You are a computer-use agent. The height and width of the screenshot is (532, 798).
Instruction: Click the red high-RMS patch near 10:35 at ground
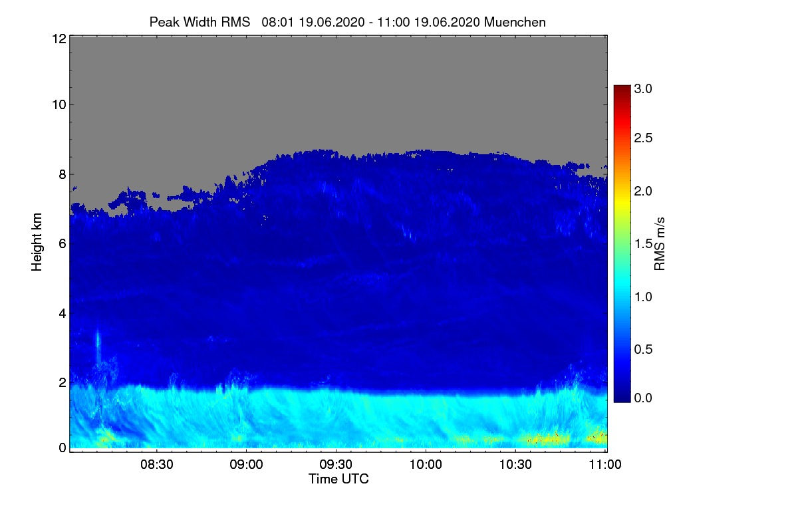pyautogui.click(x=545, y=438)
